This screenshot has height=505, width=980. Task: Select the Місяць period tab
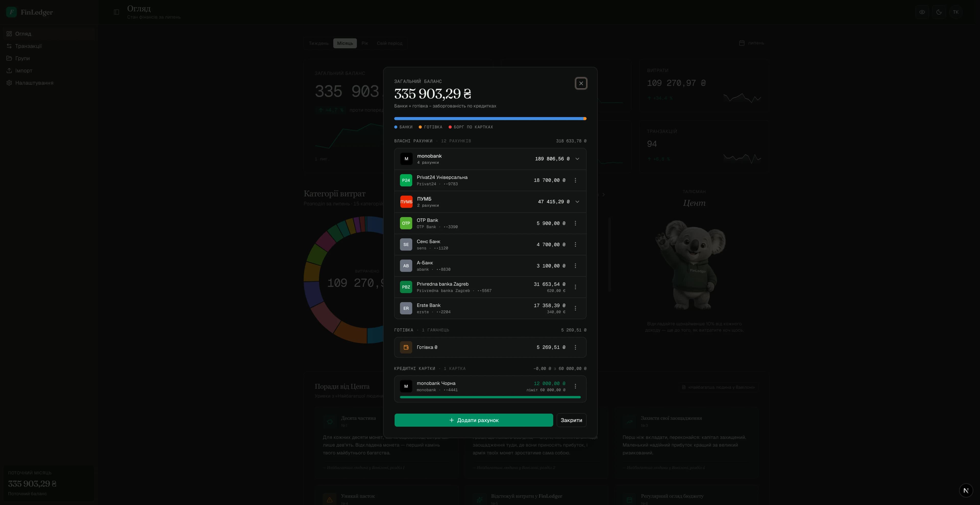tap(345, 43)
